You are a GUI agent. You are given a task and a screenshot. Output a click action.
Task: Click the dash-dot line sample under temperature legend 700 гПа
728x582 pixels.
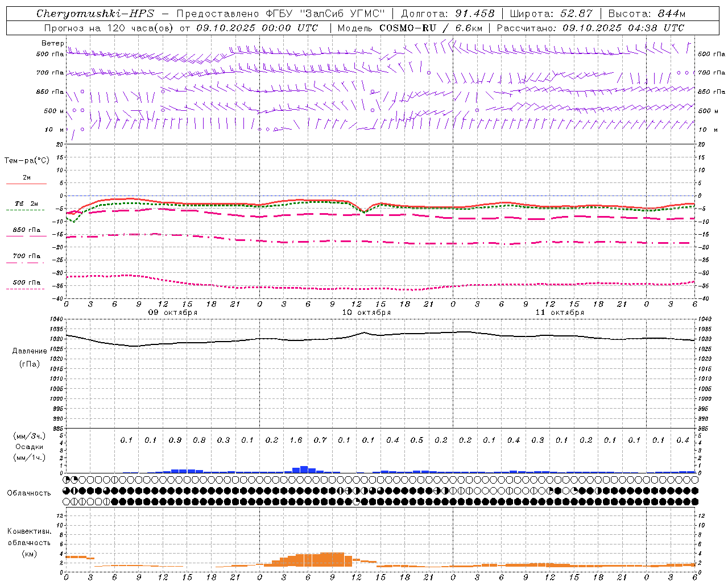coord(25,263)
